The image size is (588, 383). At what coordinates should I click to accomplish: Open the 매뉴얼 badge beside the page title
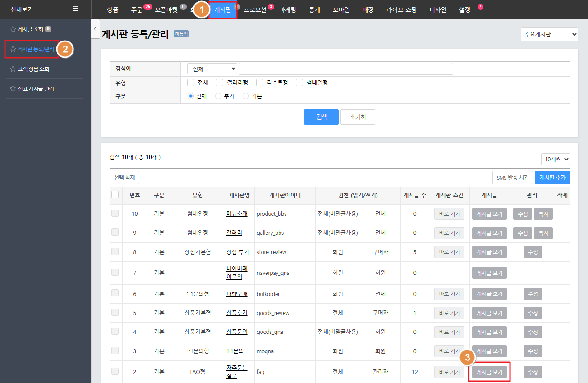click(x=181, y=34)
